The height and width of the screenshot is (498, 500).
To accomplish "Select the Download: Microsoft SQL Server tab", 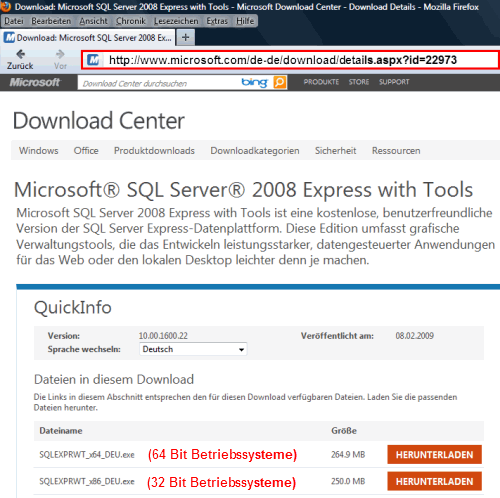I will (x=88, y=38).
